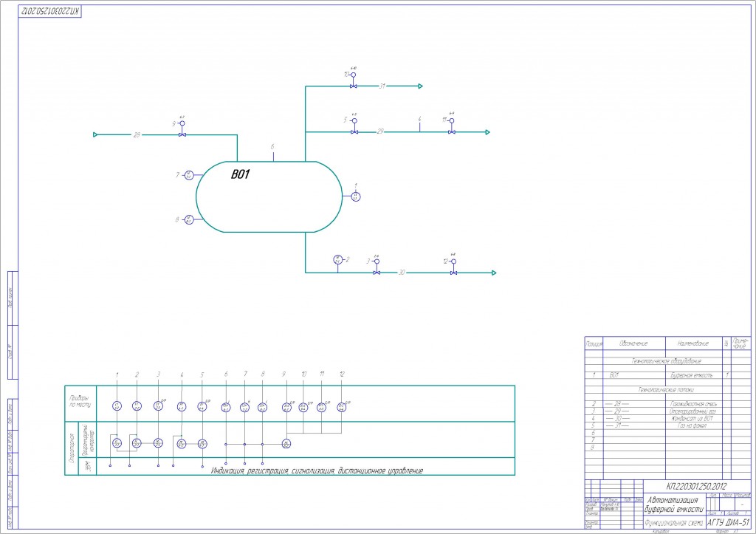This screenshot has width=756, height=534.
Task: Click field instrument bubble under column 12
Action: click(x=341, y=407)
